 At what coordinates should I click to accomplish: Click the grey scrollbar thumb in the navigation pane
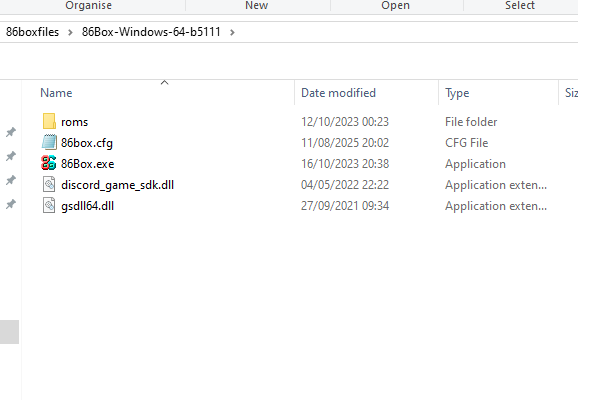10,332
